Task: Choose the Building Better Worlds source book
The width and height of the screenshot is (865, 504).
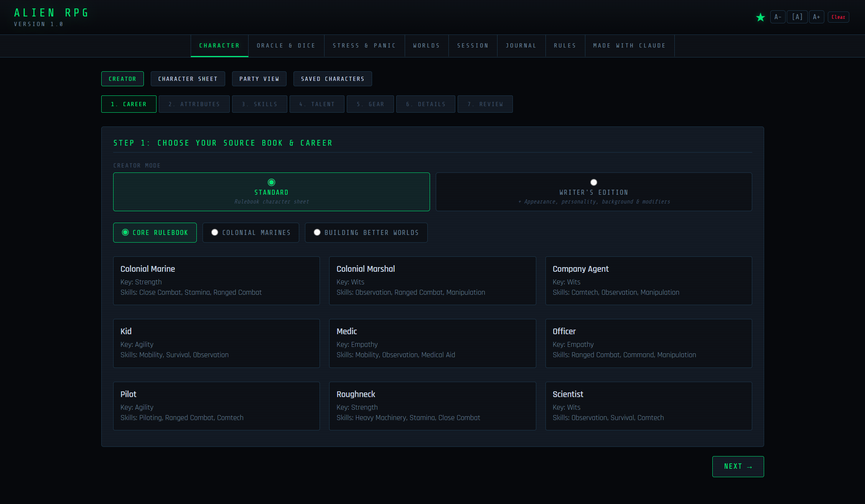Action: (x=366, y=233)
